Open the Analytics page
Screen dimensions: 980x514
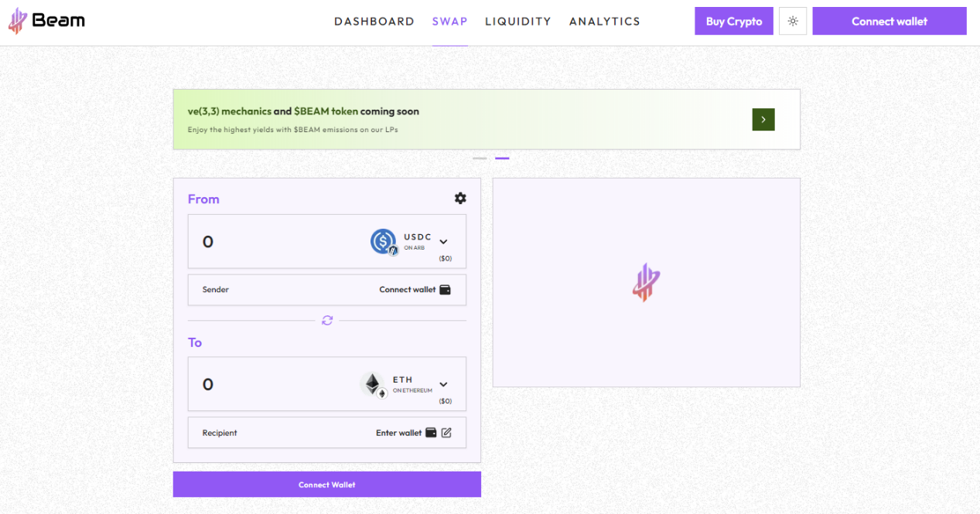(604, 21)
